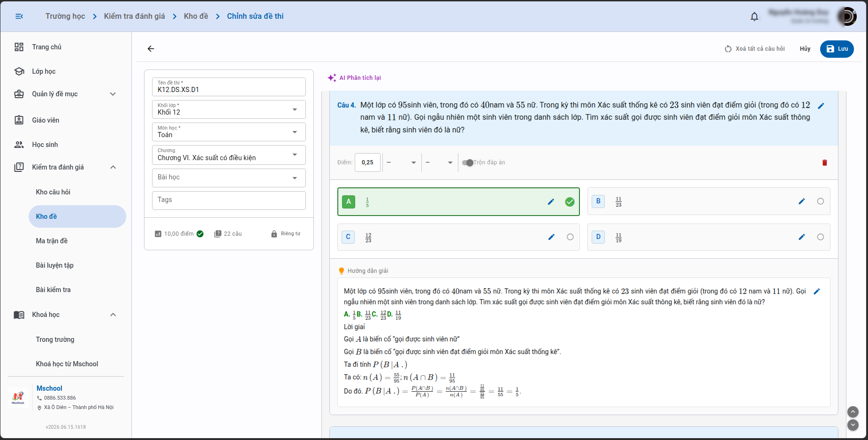Screen dimensions: 868x440
Task: Click the 22 câu question count icon
Action: click(x=218, y=234)
